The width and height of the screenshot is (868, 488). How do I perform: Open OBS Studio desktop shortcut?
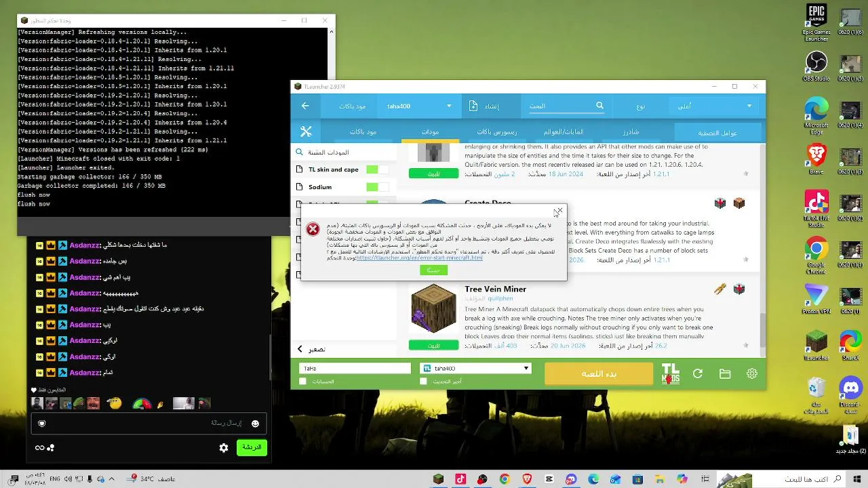click(x=816, y=66)
